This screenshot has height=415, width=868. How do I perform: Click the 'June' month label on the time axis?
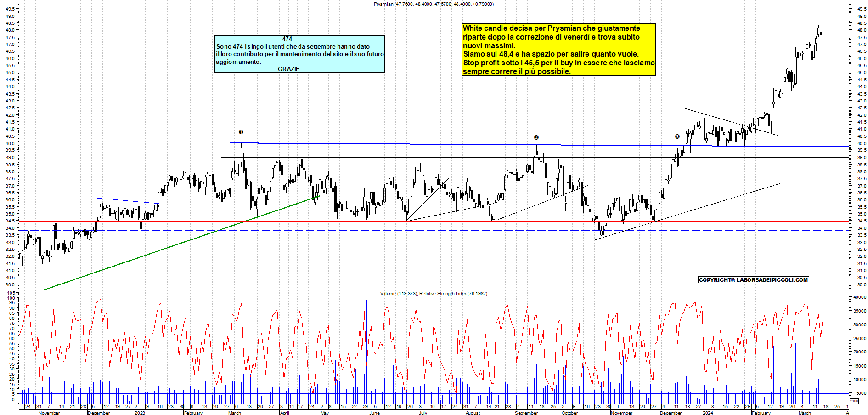pyautogui.click(x=374, y=413)
